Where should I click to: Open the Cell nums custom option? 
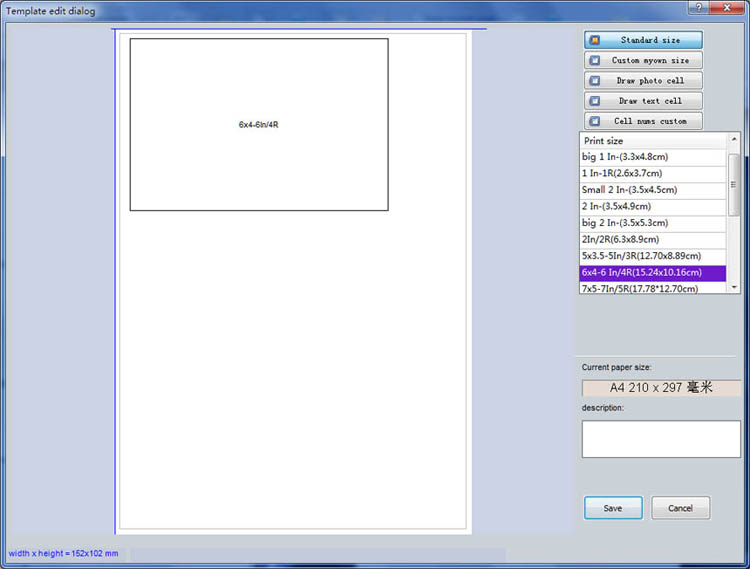[x=643, y=121]
